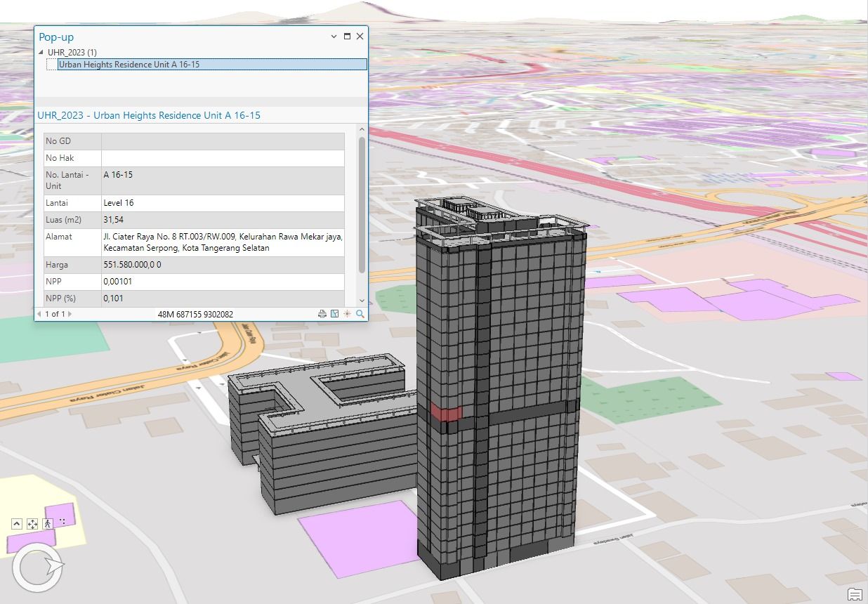Image resolution: width=868 pixels, height=604 pixels.
Task: Click the Luas value '31,54'
Action: (114, 220)
